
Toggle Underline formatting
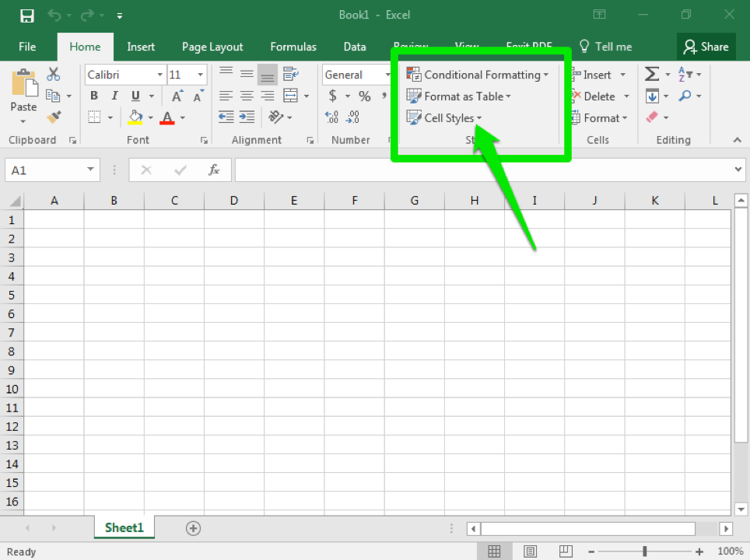[x=135, y=96]
